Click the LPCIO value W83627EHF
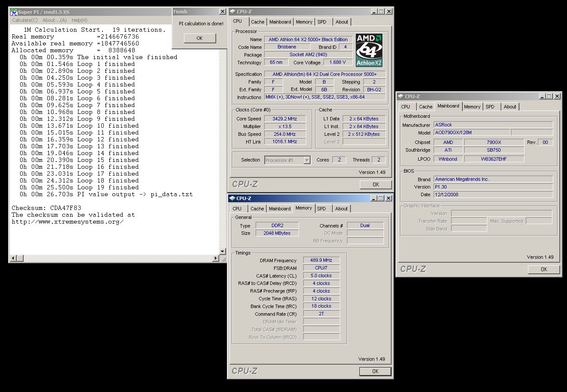This screenshot has height=392, width=567. point(494,159)
